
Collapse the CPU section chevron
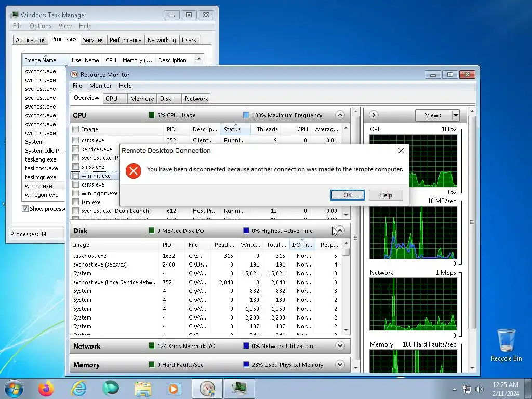pos(340,115)
